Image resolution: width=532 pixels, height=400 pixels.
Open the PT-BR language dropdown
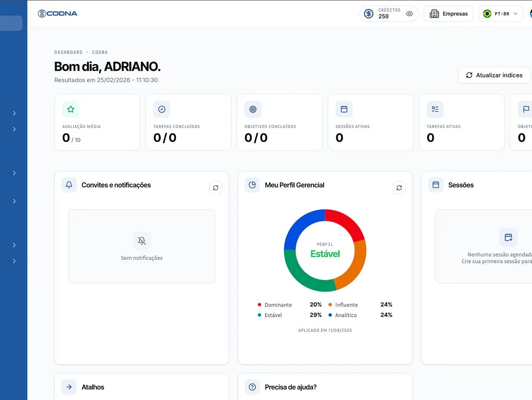[500, 14]
